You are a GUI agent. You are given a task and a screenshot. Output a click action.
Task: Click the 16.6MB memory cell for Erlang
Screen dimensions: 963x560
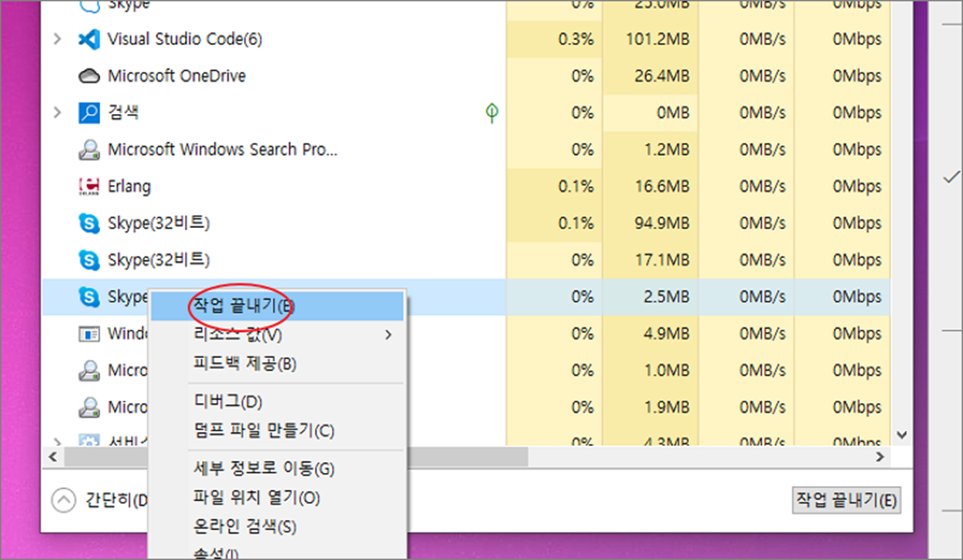[x=650, y=186]
